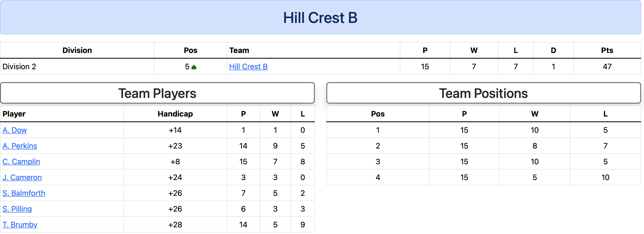
Task: Click the Hill Crest B page title banner
Action: [x=320, y=17]
